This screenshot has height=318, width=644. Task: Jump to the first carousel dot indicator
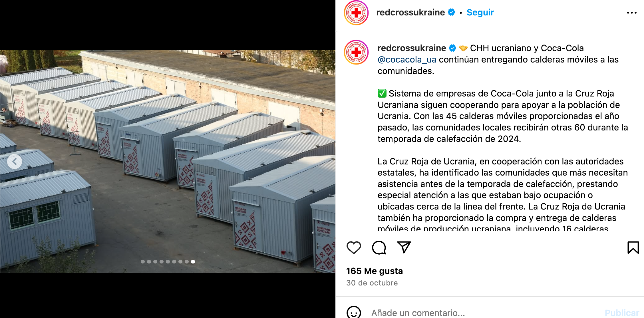(142, 261)
